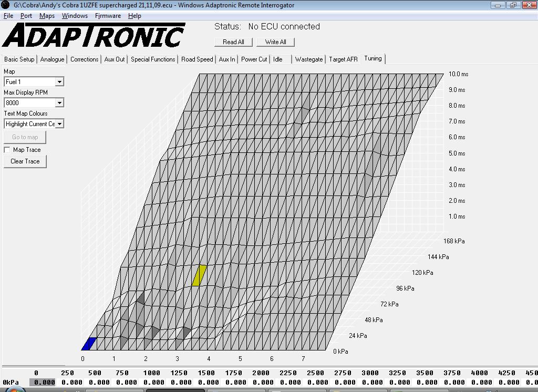Open the Target AFR tab
The height and width of the screenshot is (392, 538).
[343, 59]
